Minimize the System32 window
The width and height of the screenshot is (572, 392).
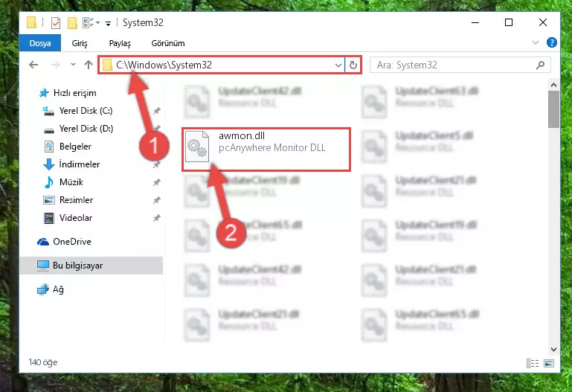click(475, 22)
